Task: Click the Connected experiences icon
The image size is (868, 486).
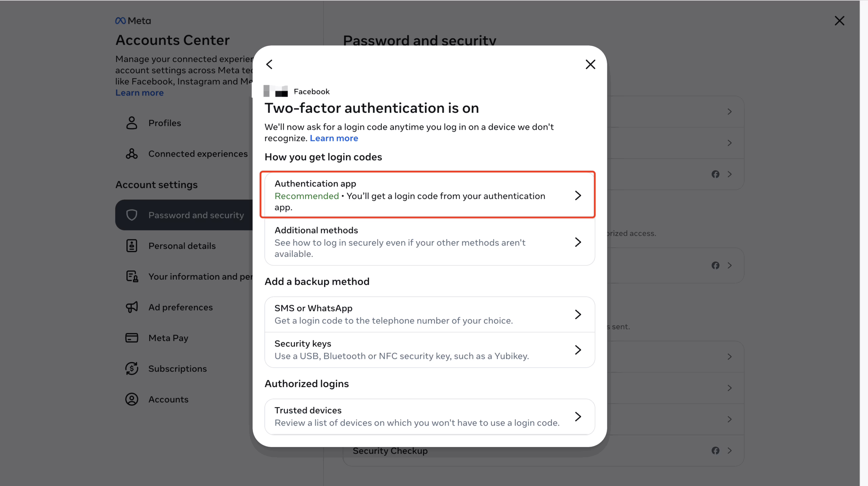Action: click(132, 154)
